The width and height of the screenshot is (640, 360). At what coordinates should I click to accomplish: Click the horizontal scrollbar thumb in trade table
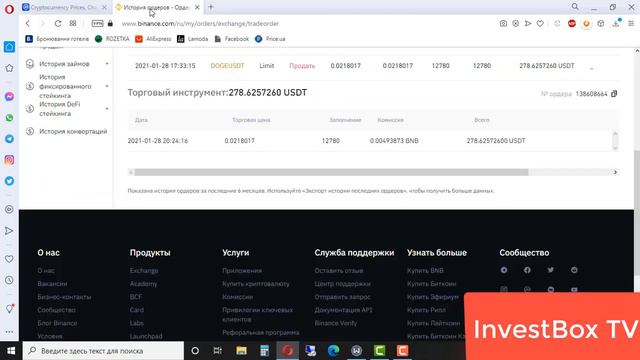click(331, 172)
